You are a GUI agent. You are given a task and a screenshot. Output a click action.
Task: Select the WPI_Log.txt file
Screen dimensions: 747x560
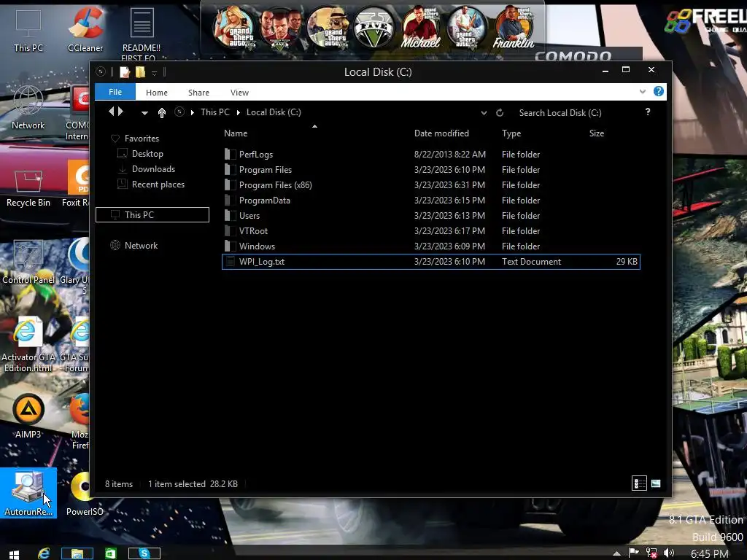430,262
